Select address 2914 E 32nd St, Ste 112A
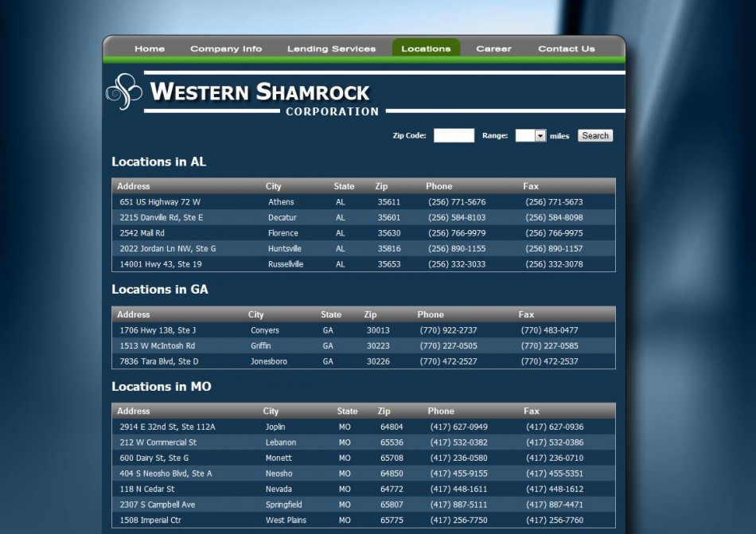 tap(167, 427)
